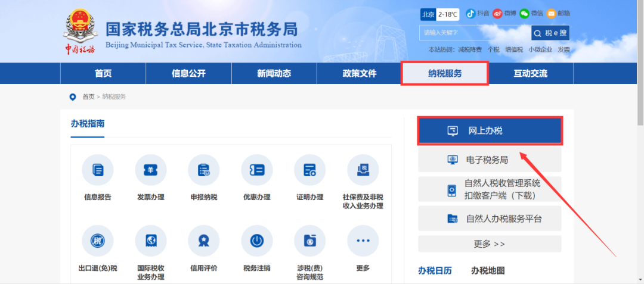Open the 税务注销 power icon
Viewport: 644px width, 284px height.
pyautogui.click(x=256, y=241)
